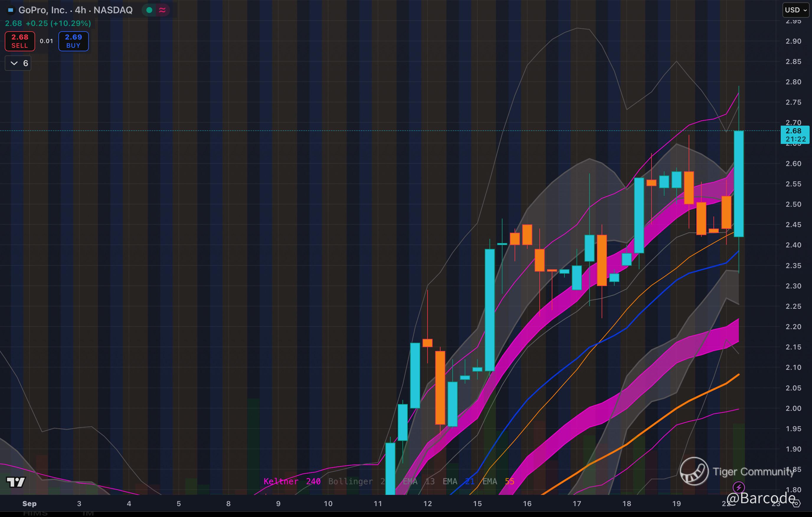Click the 2.50 level on price scale
Viewport: 812px width, 517px height.
coord(793,204)
